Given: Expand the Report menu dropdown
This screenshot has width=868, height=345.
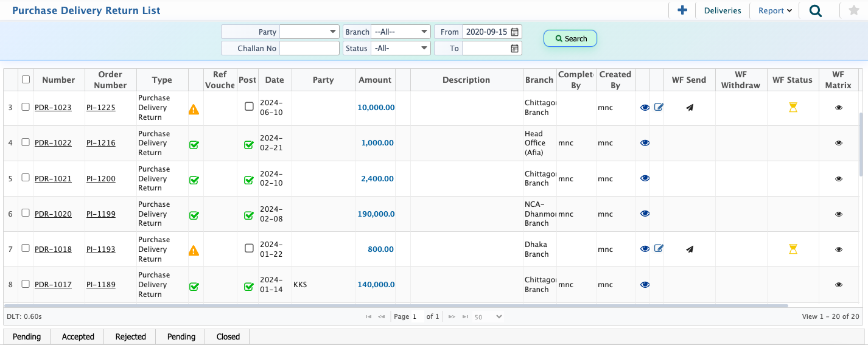Looking at the screenshot, I should click(775, 10).
